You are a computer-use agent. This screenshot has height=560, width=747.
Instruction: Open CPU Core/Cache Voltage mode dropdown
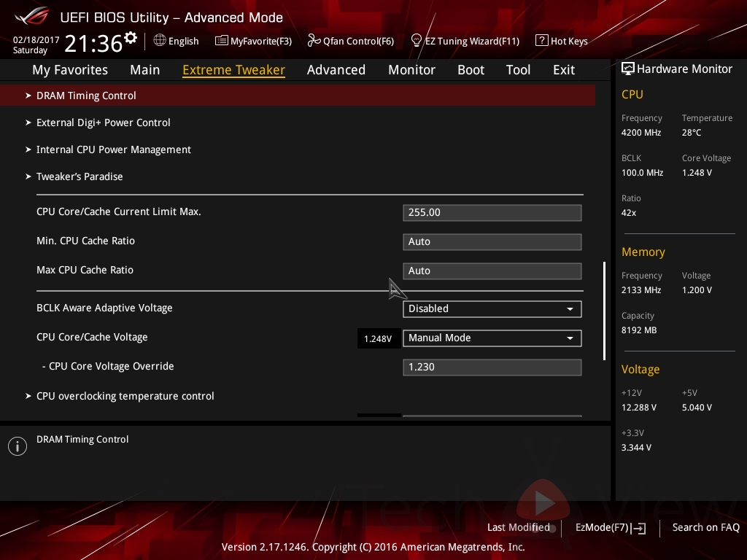coord(492,338)
